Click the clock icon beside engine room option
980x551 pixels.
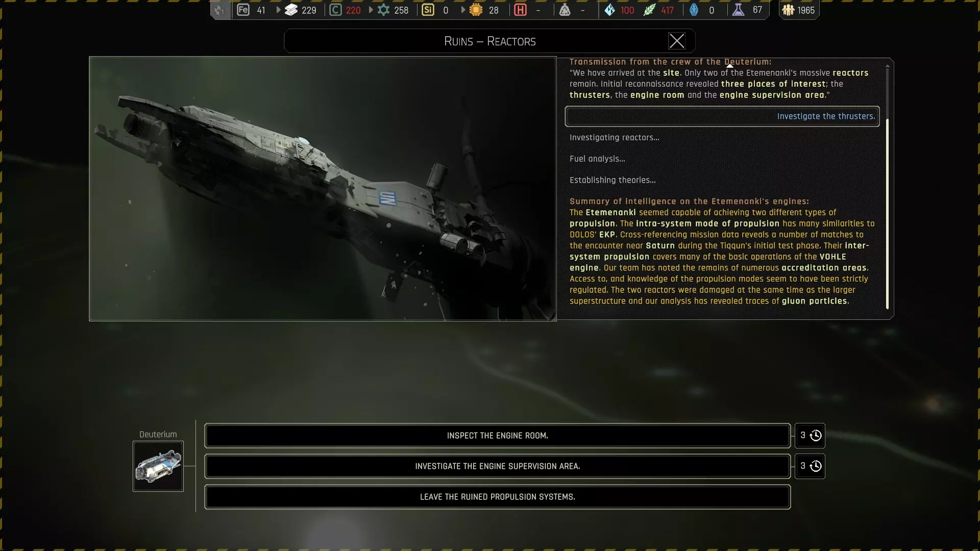816,436
